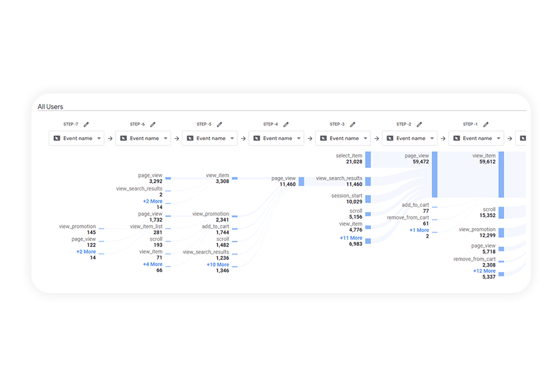Click the view_item 59,612 node bar

click(501, 174)
